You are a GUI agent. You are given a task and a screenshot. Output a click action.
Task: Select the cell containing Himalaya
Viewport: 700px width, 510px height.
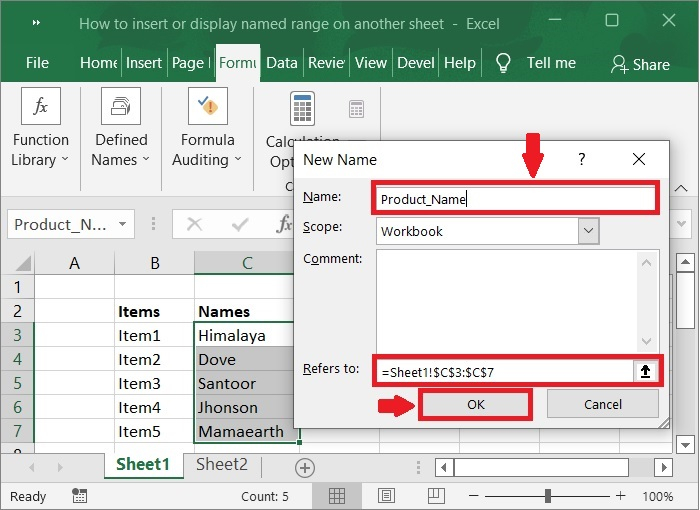[x=244, y=335]
